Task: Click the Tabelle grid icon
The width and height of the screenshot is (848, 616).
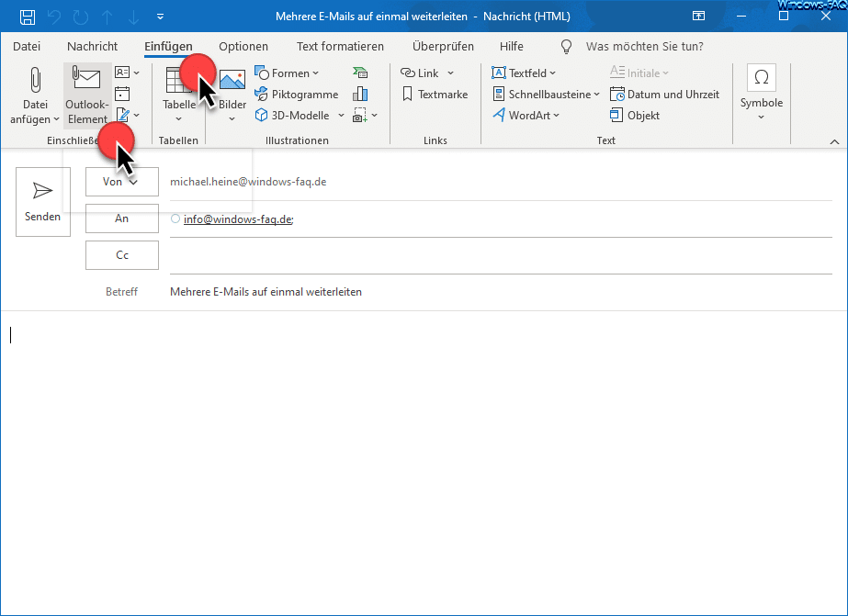Action: pyautogui.click(x=175, y=80)
